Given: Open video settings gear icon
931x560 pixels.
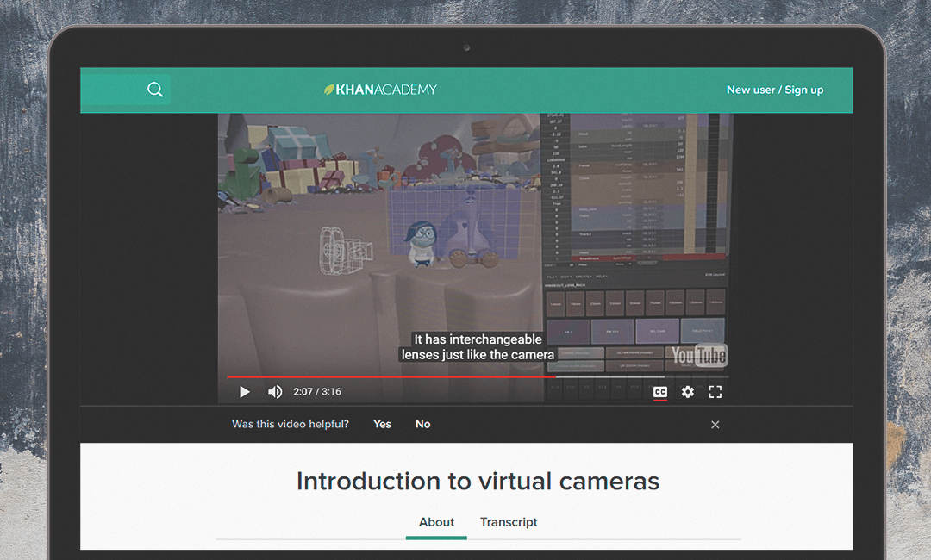Looking at the screenshot, I should tap(688, 391).
